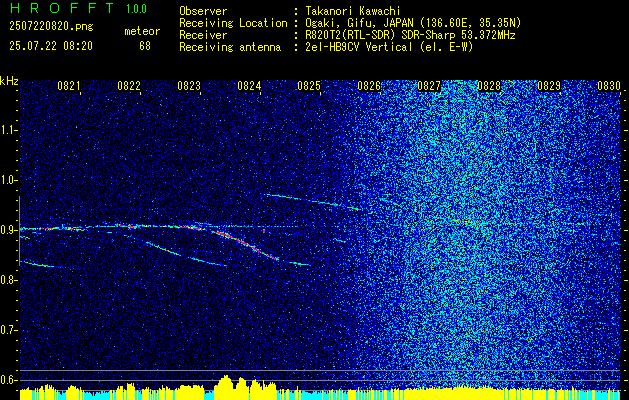This screenshot has width=629, height=400.
Task: Click the meteor count 68
Action: click(x=145, y=46)
